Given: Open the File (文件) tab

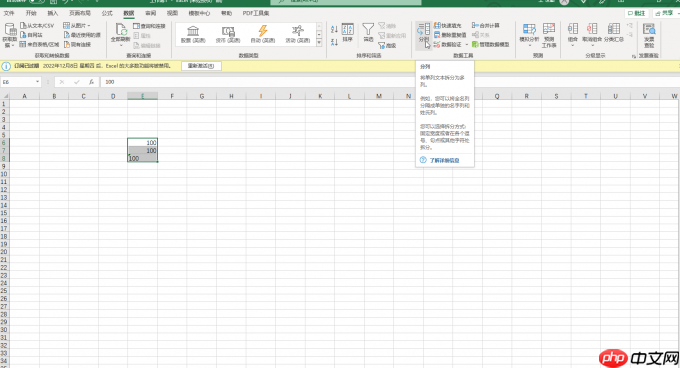Looking at the screenshot, I should click(x=9, y=13).
